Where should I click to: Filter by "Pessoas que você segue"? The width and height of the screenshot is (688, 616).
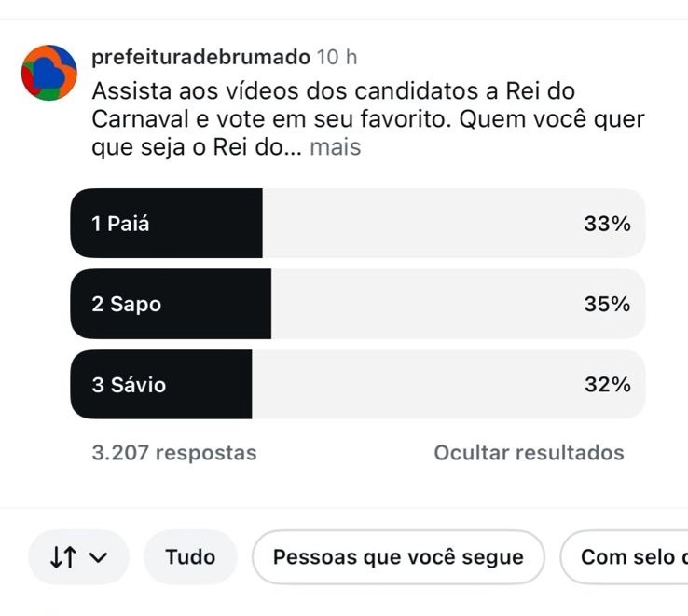(398, 557)
